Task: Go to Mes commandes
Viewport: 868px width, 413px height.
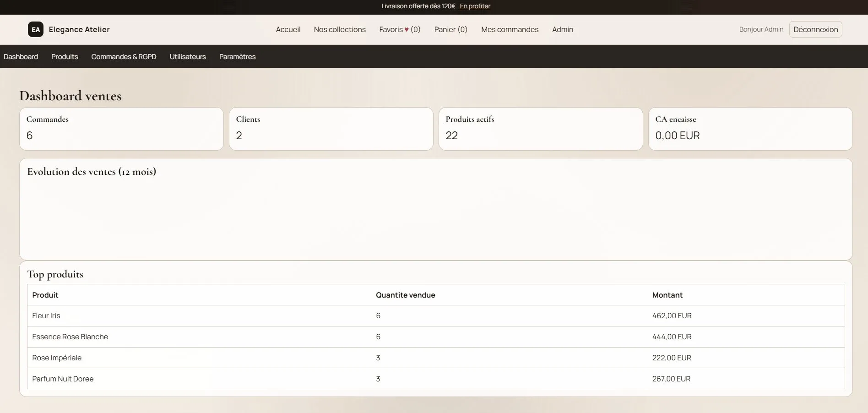Action: pos(510,29)
